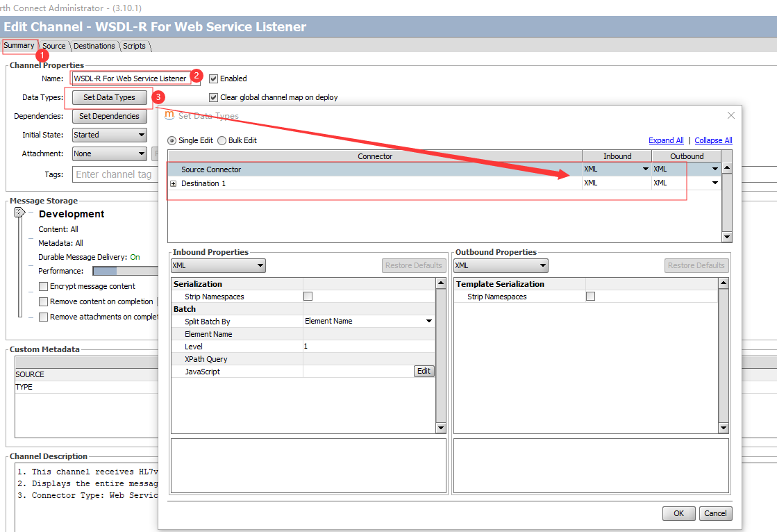777x532 pixels.
Task: Check Remove attachments on completion
Action: point(44,317)
